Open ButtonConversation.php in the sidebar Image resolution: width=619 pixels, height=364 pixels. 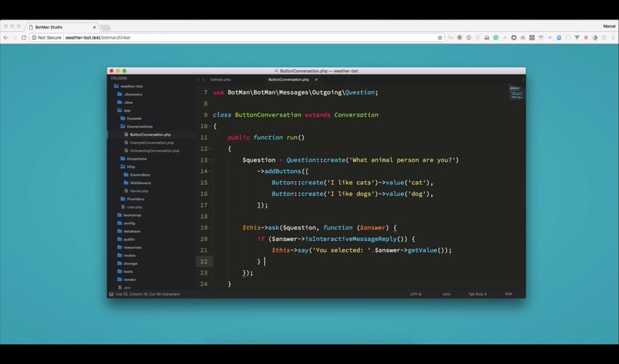click(148, 135)
